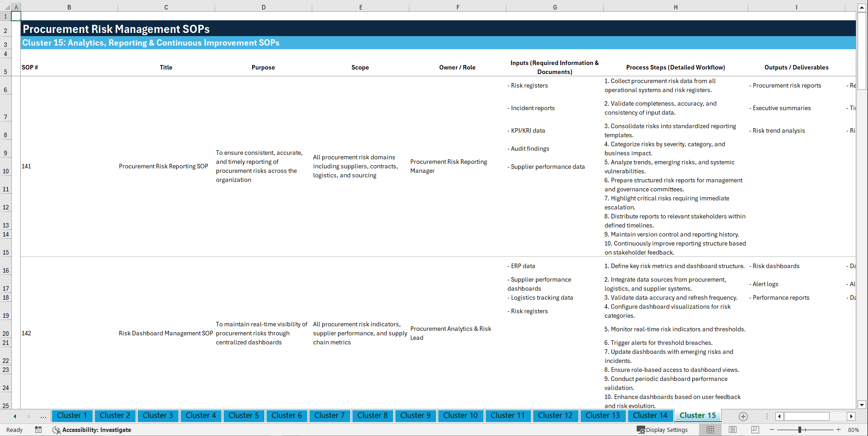Viewport: 868px width, 436px height.
Task: Click the macro recording status bar icon
Action: pos(38,430)
